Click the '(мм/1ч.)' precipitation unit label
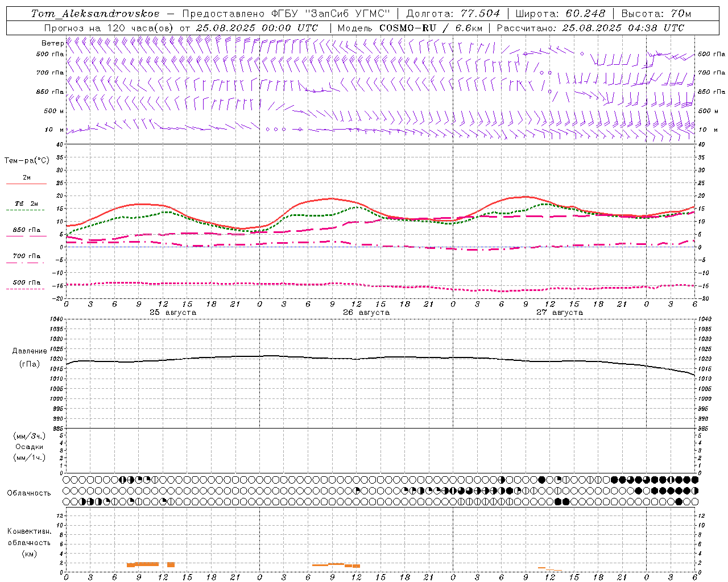 point(30,458)
